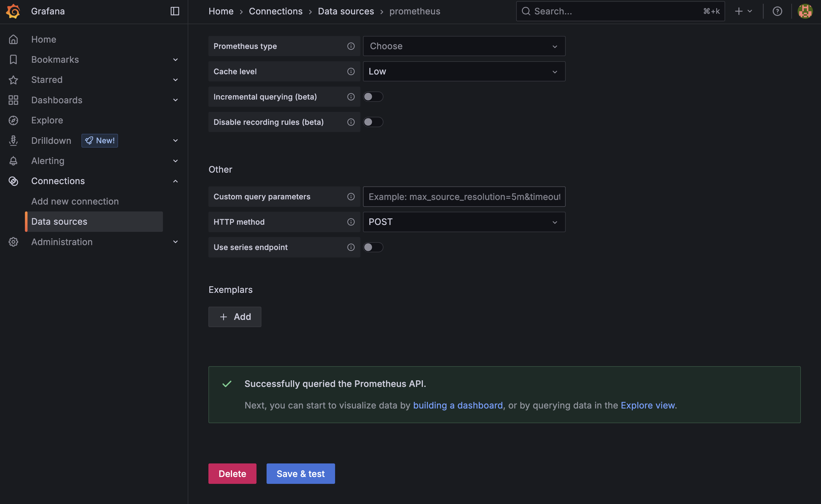Open the HTTP method POST dropdown
This screenshot has height=504, width=821.
(x=463, y=222)
